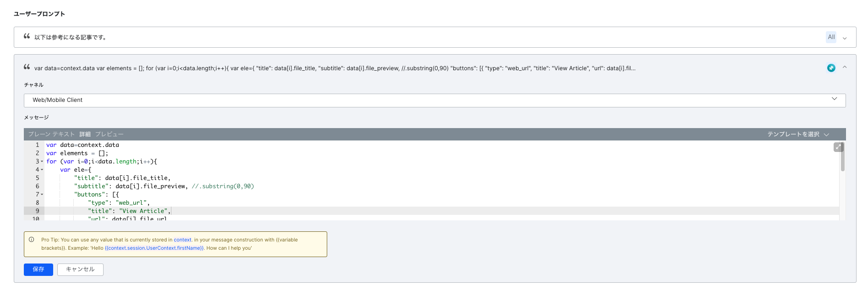This screenshot has height=286, width=868.
Task: Click the var elements = []; code line
Action: click(77, 153)
